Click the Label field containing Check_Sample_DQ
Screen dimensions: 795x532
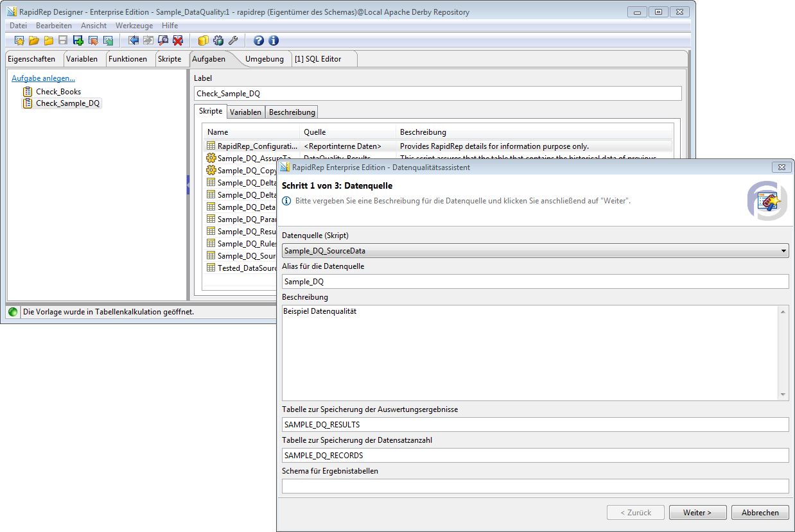[437, 94]
